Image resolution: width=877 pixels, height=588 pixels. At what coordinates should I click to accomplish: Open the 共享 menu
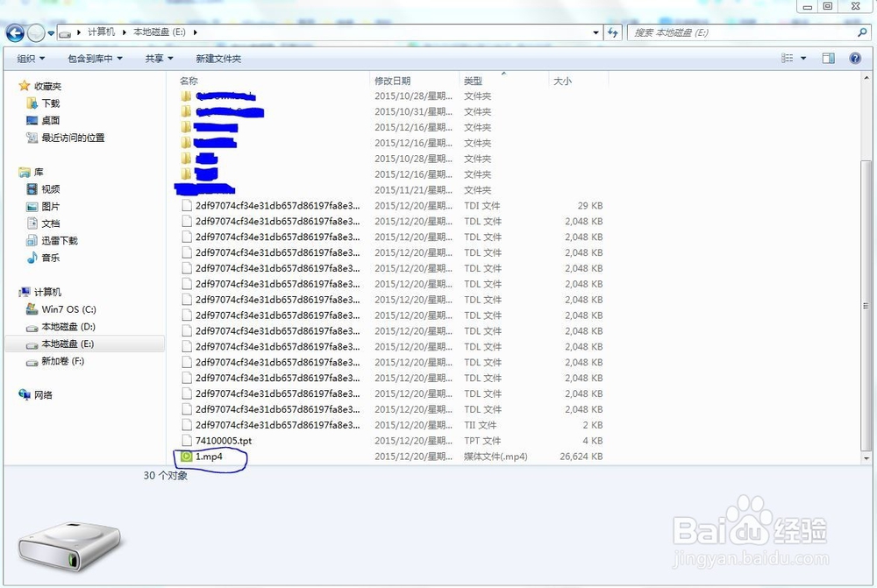tap(159, 59)
